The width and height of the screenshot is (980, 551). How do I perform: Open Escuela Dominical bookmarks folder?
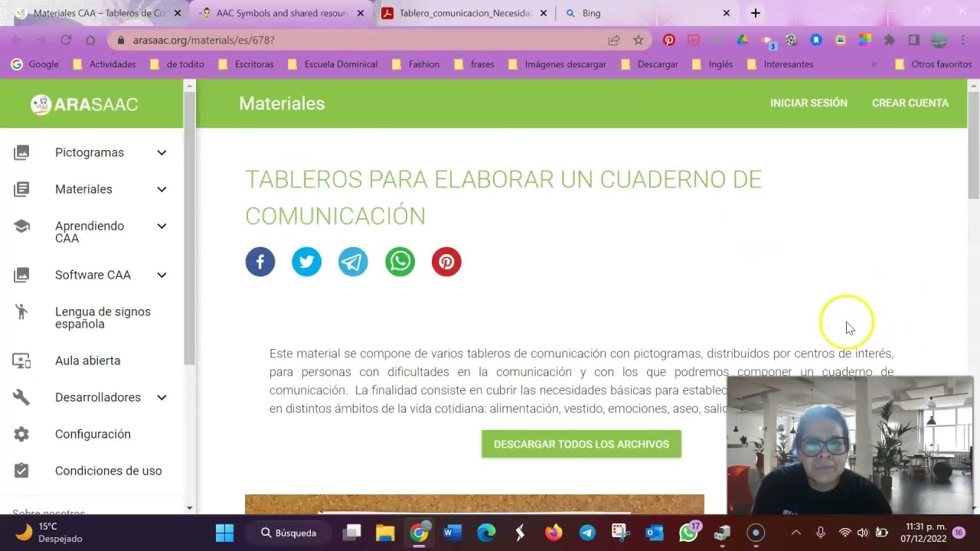click(332, 64)
